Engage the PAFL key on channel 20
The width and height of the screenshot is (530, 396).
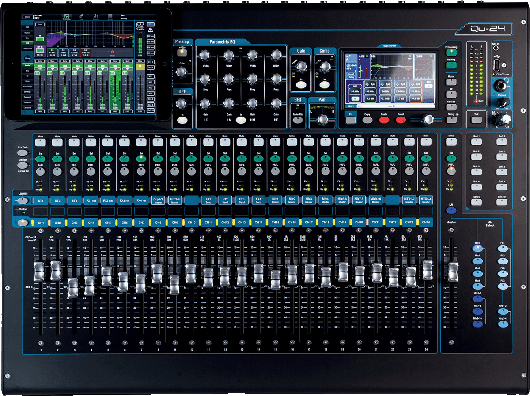click(359, 171)
